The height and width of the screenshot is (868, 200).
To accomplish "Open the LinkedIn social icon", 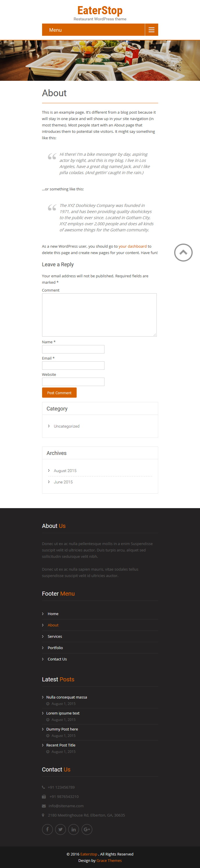I will tap(73, 829).
